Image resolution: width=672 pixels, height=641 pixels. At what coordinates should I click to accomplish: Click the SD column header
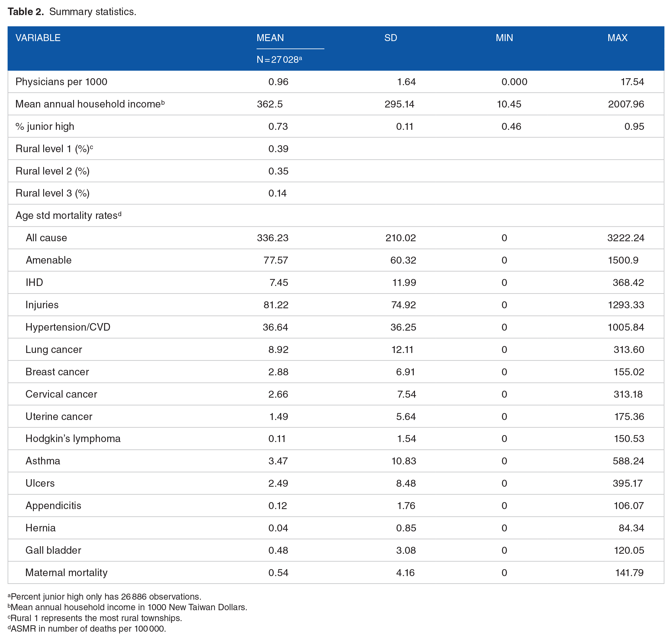tap(390, 37)
